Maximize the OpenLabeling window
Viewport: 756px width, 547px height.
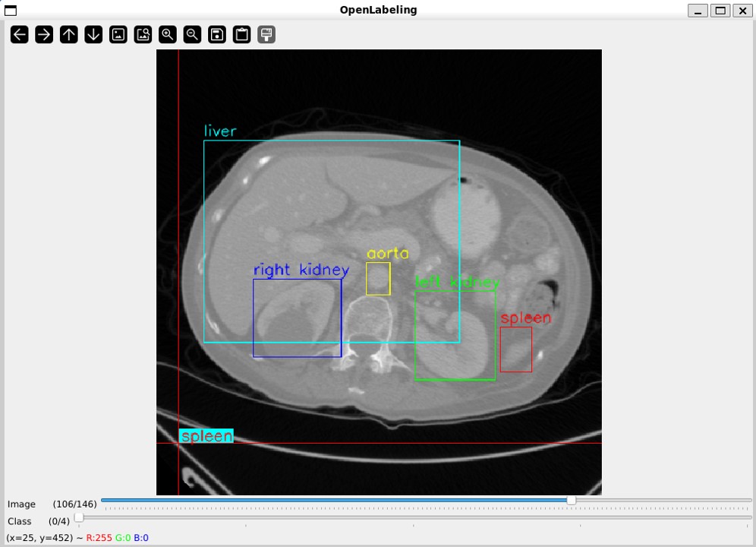(x=721, y=11)
